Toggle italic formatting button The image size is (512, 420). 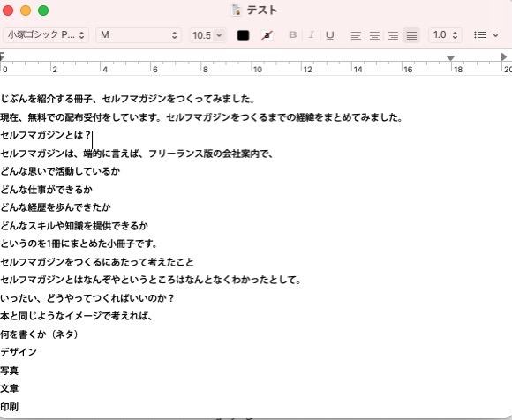[x=312, y=35]
